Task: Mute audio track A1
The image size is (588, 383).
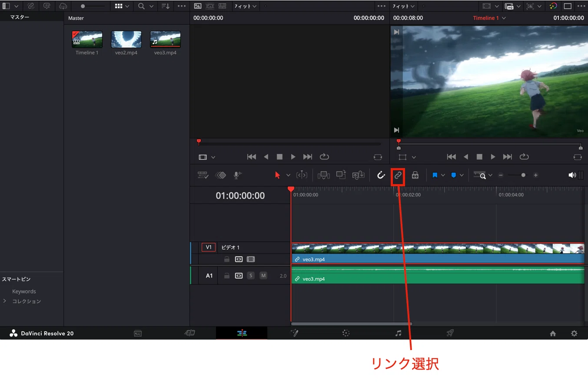Action: (x=263, y=276)
